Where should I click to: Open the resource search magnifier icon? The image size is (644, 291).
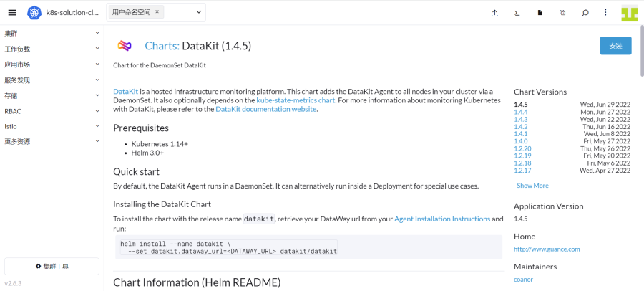click(x=585, y=13)
